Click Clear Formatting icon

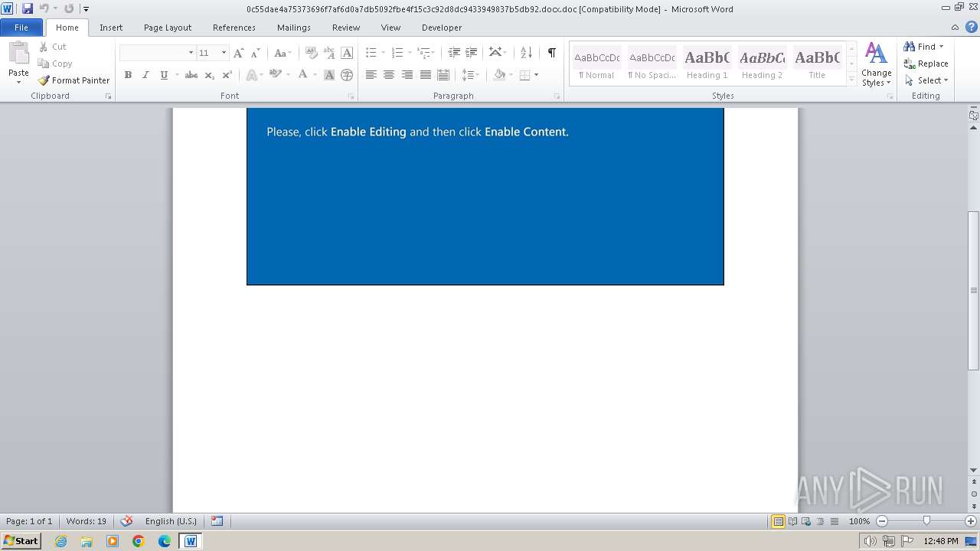click(x=311, y=53)
